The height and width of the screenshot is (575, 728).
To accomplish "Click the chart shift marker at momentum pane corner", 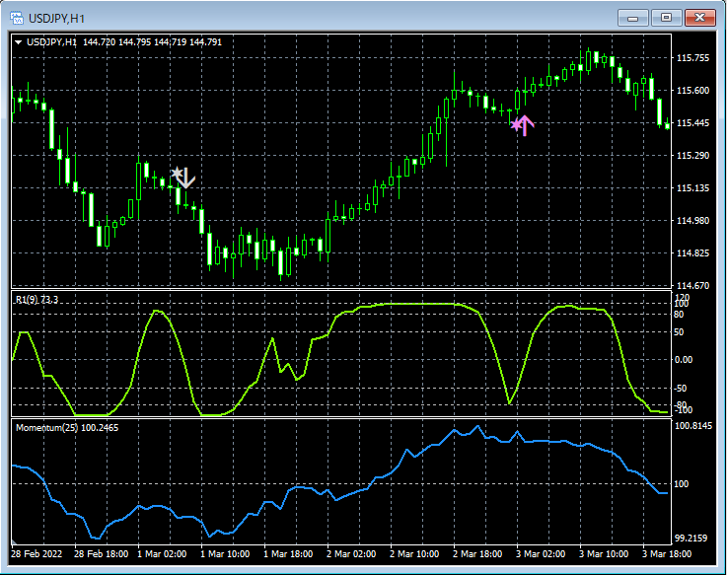I will [14, 541].
